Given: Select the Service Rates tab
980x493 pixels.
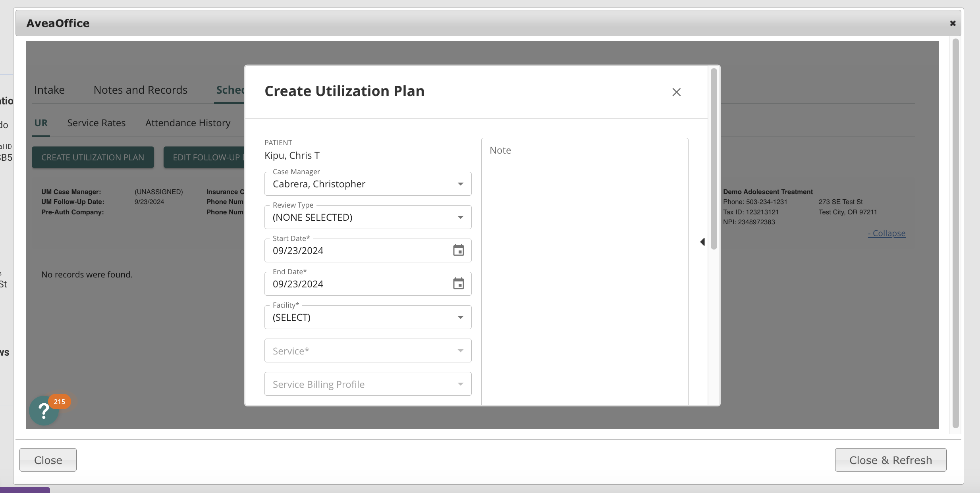Looking at the screenshot, I should coord(96,123).
